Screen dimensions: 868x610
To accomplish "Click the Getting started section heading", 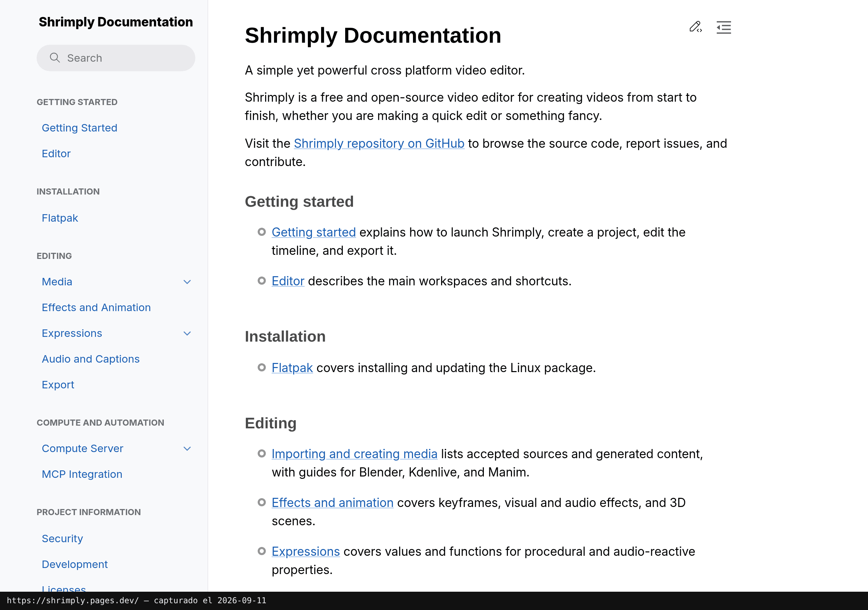I will pos(299,202).
